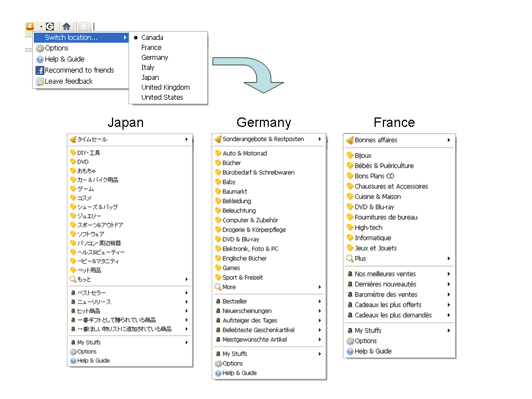The width and height of the screenshot is (532, 399).
Task: Click the magnifier icon next to Plus
Action: pos(350,258)
